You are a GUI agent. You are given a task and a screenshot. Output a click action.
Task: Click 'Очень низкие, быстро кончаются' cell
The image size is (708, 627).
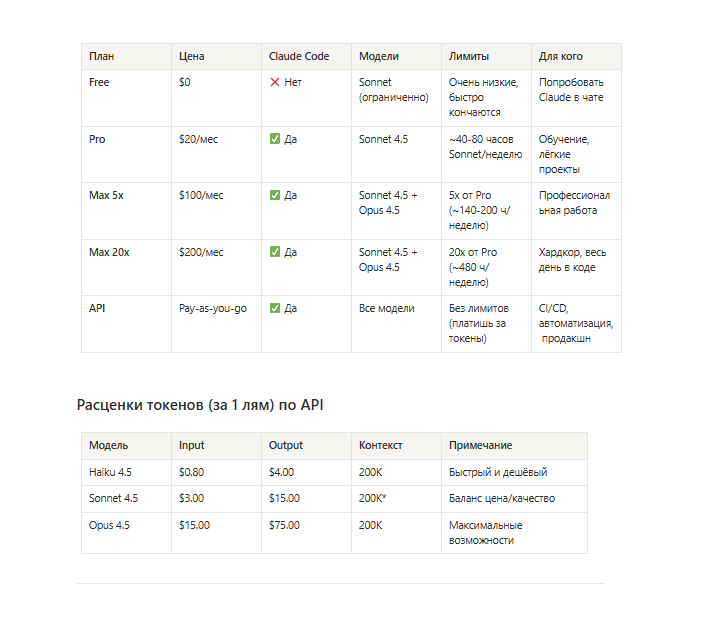(x=484, y=98)
